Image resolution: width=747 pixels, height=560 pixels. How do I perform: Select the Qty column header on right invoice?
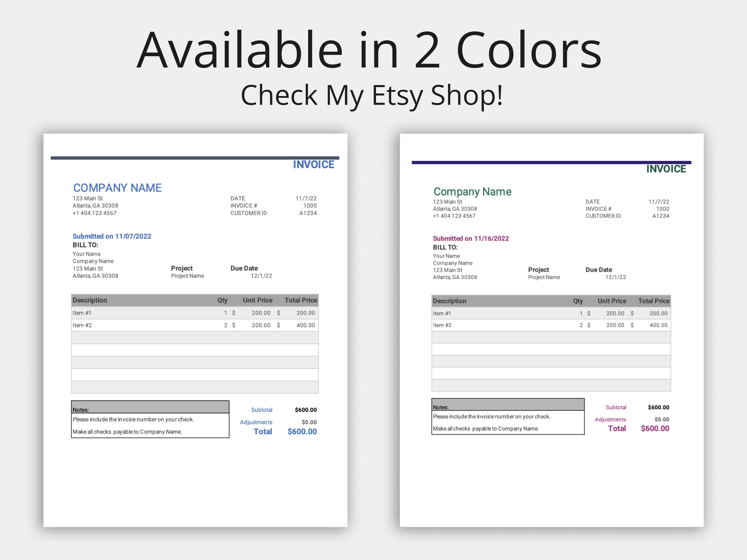click(578, 301)
